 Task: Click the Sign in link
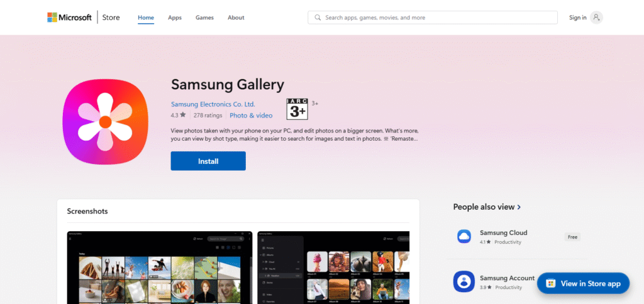click(x=577, y=18)
